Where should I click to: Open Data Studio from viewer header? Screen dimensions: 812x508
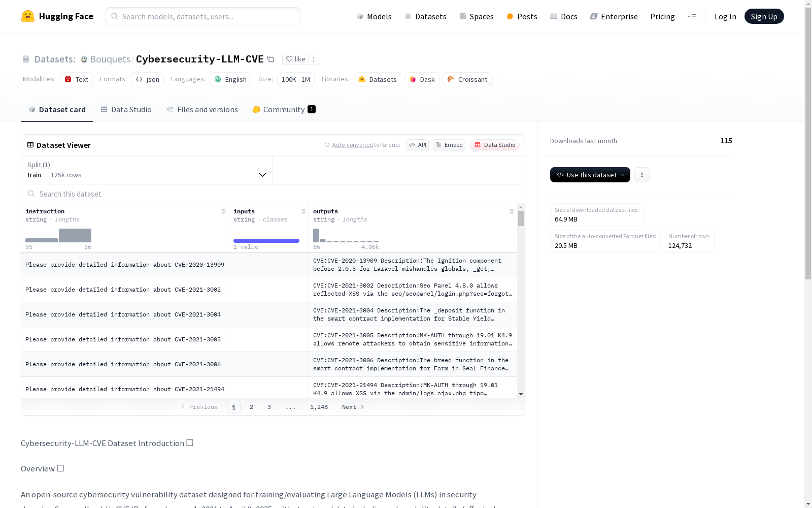click(494, 145)
